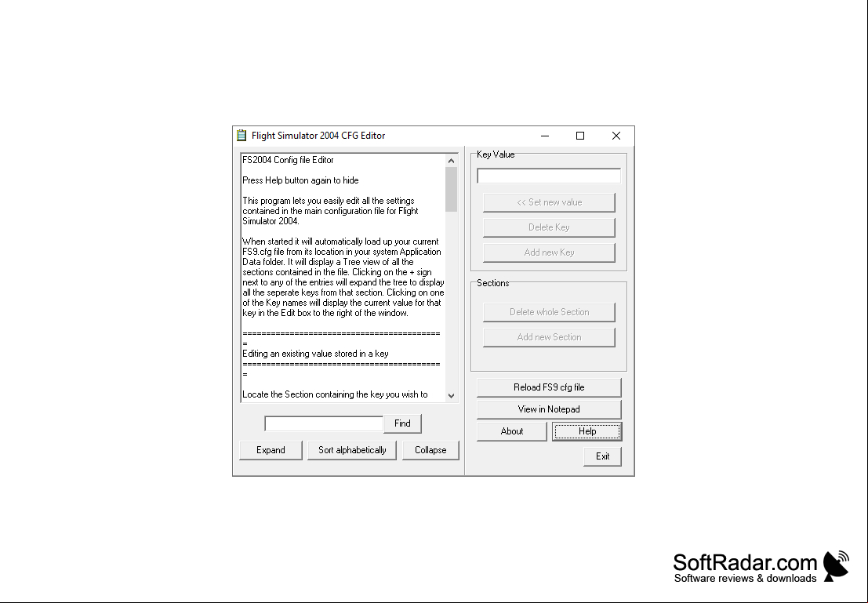Expand all tree sections with Expand button
Image resolution: width=868 pixels, height=603 pixels.
pyautogui.click(x=271, y=450)
